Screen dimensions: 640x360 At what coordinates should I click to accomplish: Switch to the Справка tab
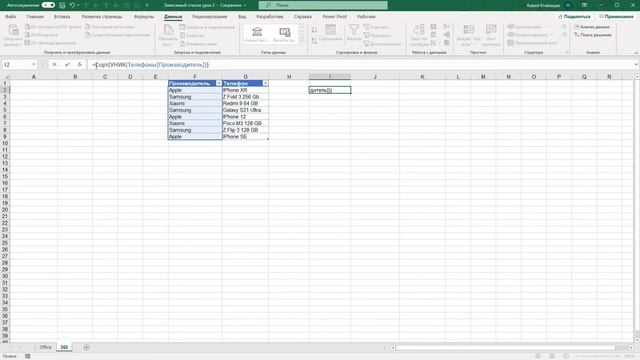click(302, 17)
